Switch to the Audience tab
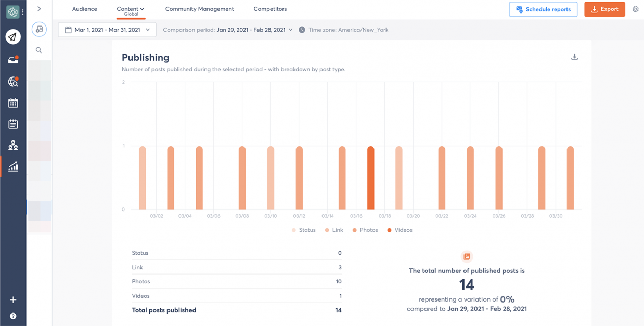644x326 pixels. 84,9
